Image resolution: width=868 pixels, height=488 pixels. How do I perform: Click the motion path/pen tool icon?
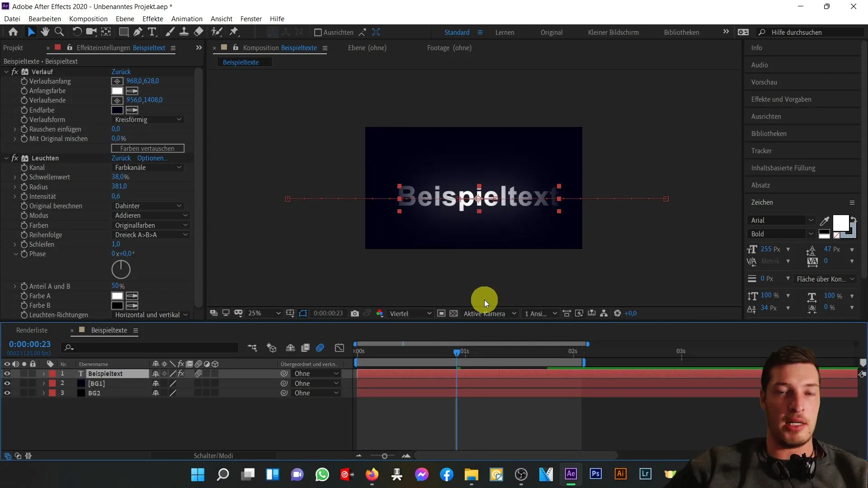coord(137,32)
